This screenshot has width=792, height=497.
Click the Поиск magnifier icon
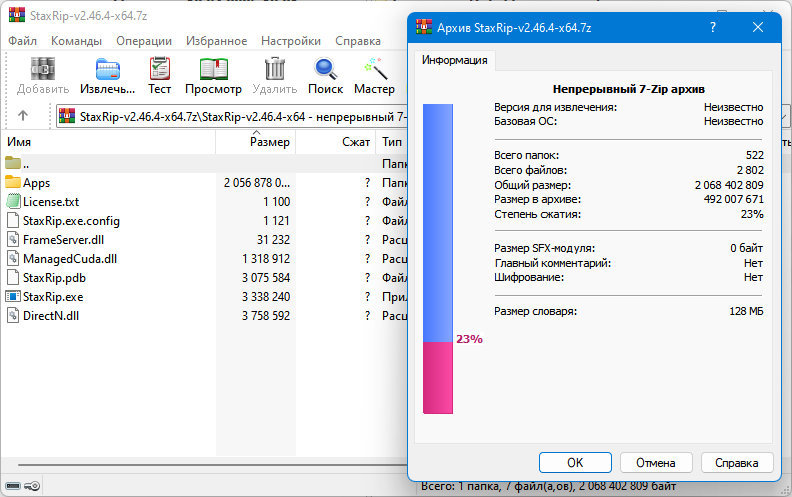point(325,69)
